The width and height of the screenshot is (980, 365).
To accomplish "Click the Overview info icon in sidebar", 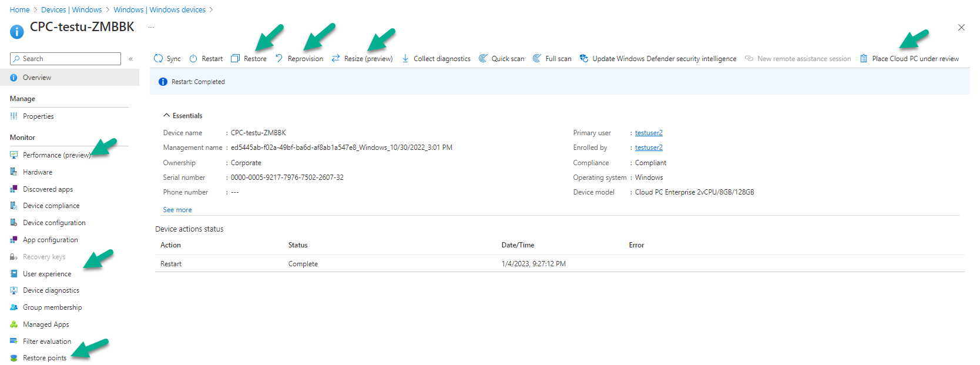I will [14, 78].
